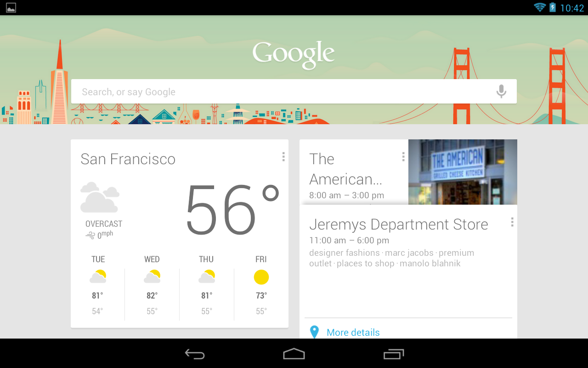Open San Francisco weather card overflow menu
Viewport: 588px width, 368px height.
tap(283, 157)
